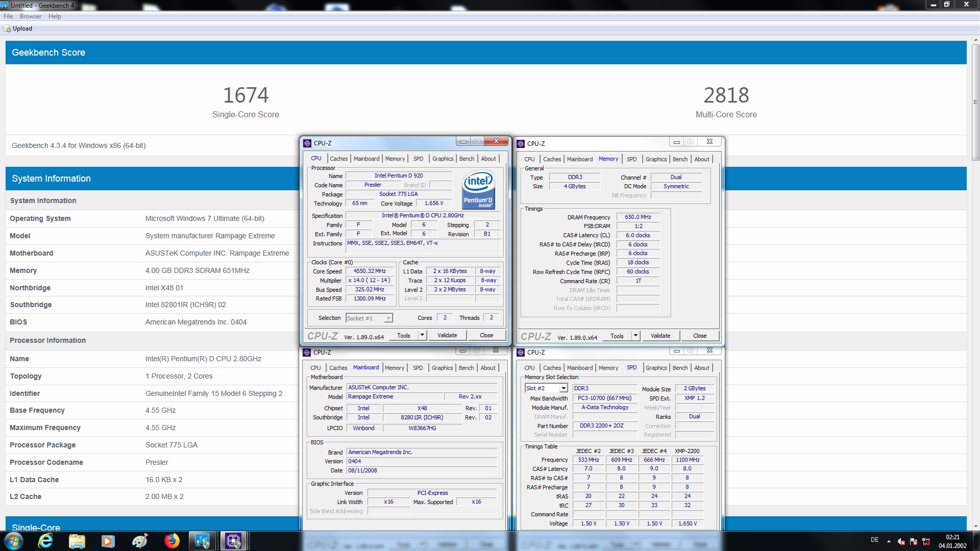Open Windows Explorer from the taskbar

pyautogui.click(x=77, y=541)
